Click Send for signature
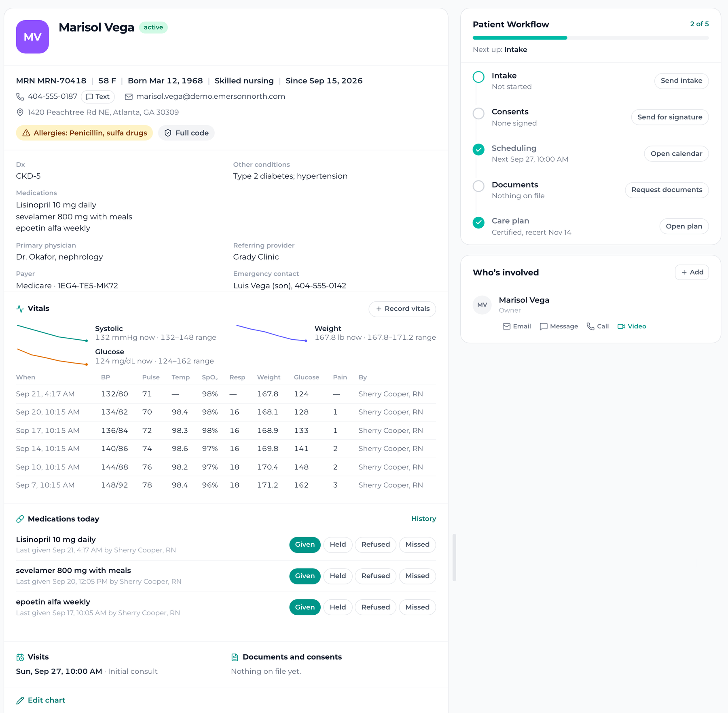This screenshot has width=728, height=713. point(670,117)
